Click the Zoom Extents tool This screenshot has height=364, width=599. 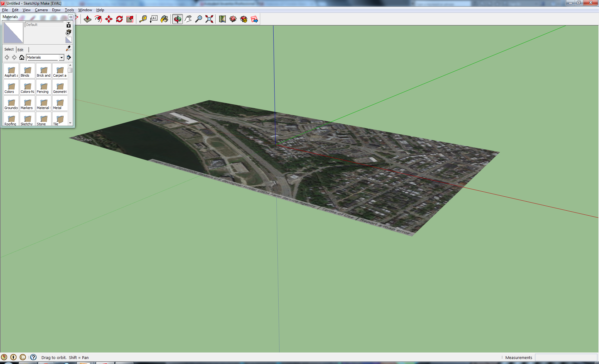click(209, 19)
